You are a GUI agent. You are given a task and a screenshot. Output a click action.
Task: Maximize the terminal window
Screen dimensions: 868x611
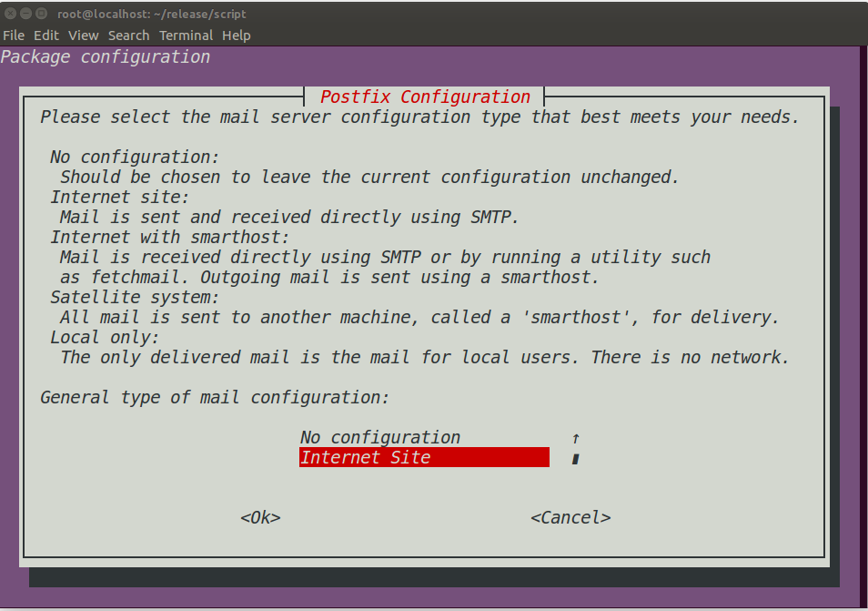[x=42, y=13]
